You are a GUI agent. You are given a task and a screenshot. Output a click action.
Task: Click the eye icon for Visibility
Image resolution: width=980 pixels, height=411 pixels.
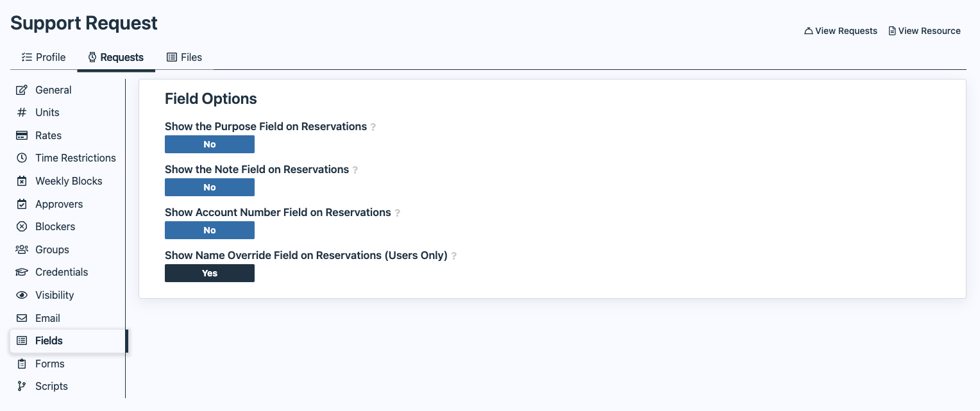22,295
